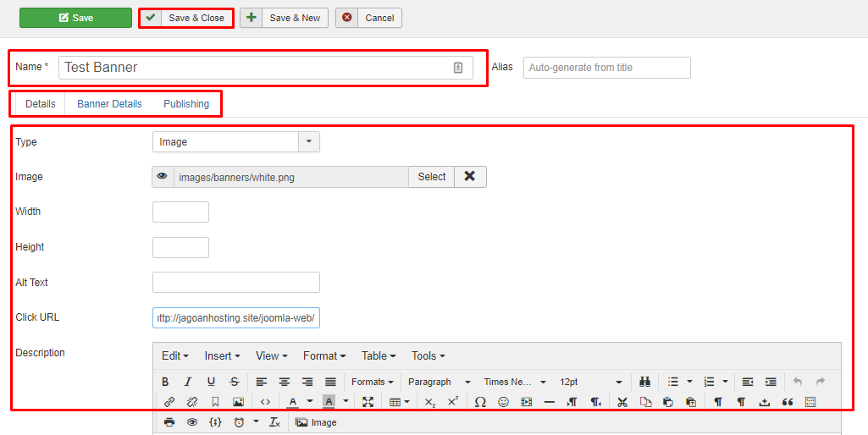This screenshot has width=868, height=435.
Task: Apply blockquote formatting
Action: [x=788, y=402]
